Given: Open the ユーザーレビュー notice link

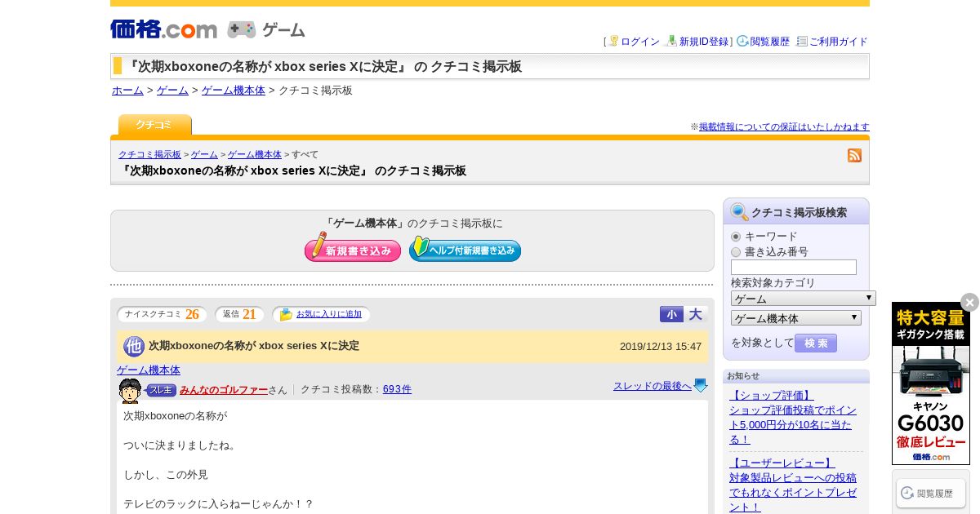Looking at the screenshot, I should [793, 485].
